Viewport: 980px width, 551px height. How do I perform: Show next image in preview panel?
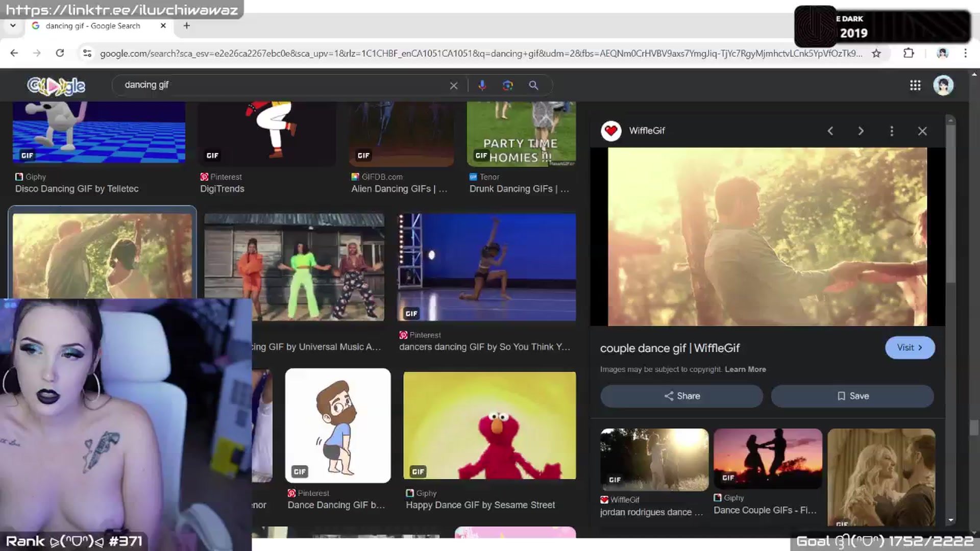[x=861, y=131]
